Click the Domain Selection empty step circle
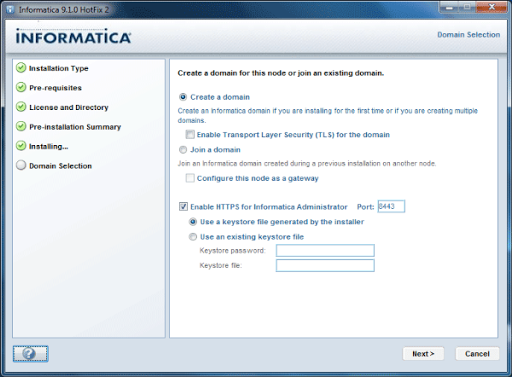The image size is (512, 377). 21,165
